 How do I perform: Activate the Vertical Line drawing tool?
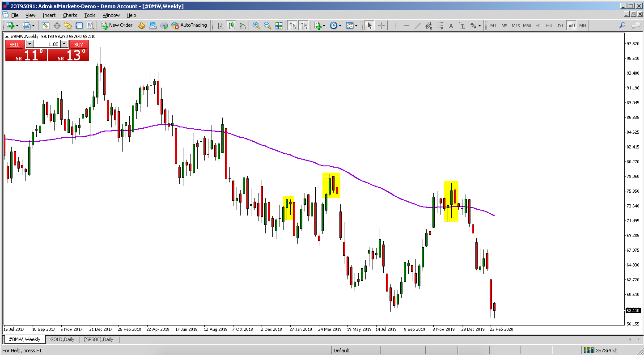coord(395,25)
